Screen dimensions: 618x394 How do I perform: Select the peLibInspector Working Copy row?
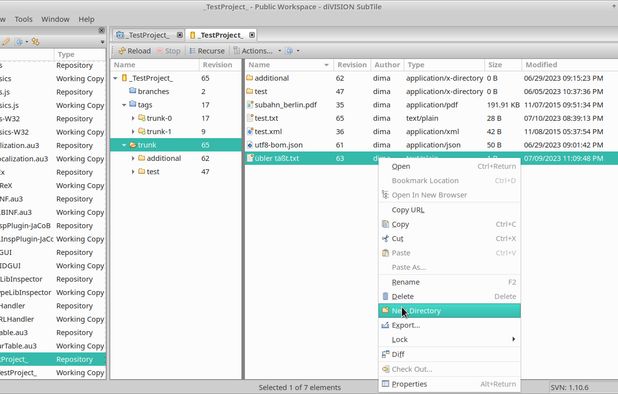pos(53,292)
